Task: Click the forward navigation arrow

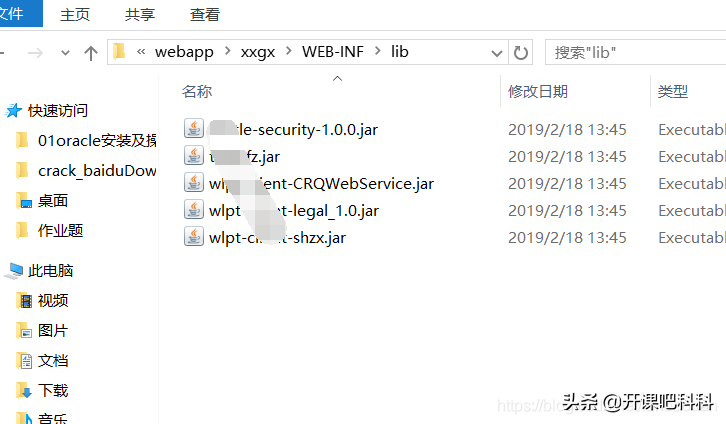Action: (35, 53)
